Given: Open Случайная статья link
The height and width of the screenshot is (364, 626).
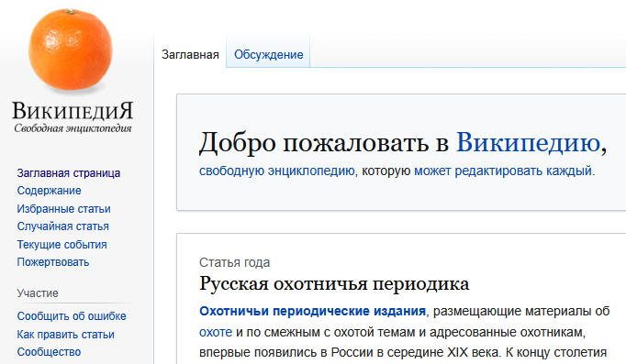Looking at the screenshot, I should tap(62, 226).
